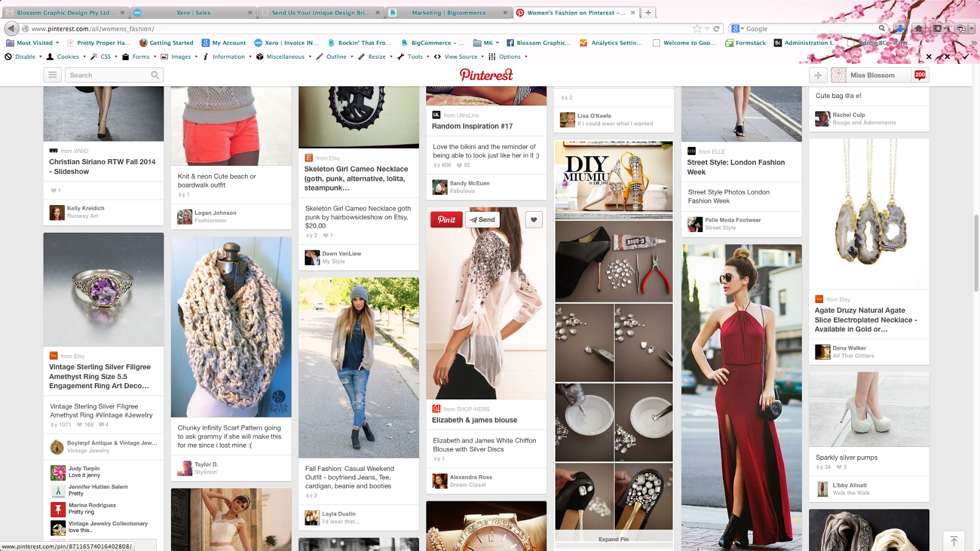Screen dimensions: 980x551
Task: Open the View Source menu
Action: 459,57
